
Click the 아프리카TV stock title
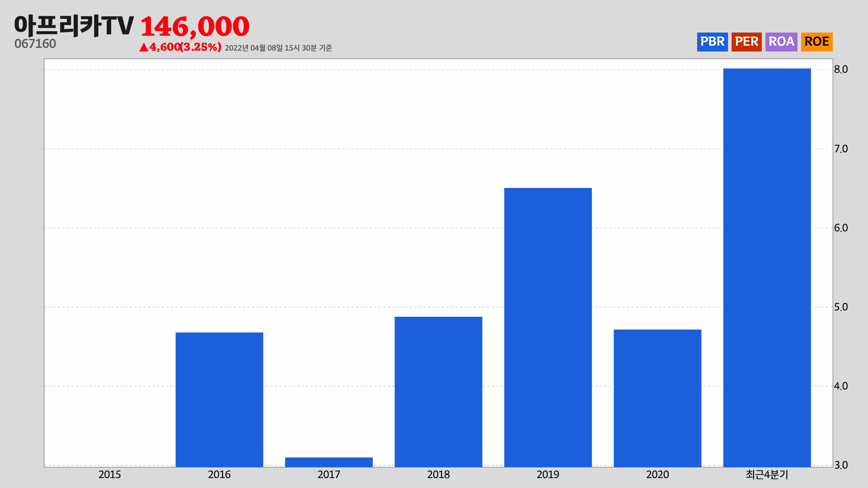[x=74, y=26]
